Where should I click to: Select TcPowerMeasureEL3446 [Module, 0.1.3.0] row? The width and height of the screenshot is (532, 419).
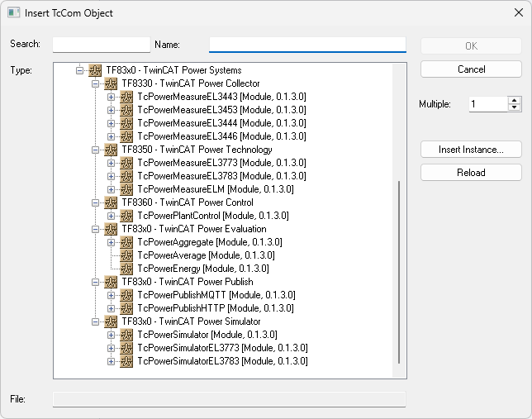221,136
